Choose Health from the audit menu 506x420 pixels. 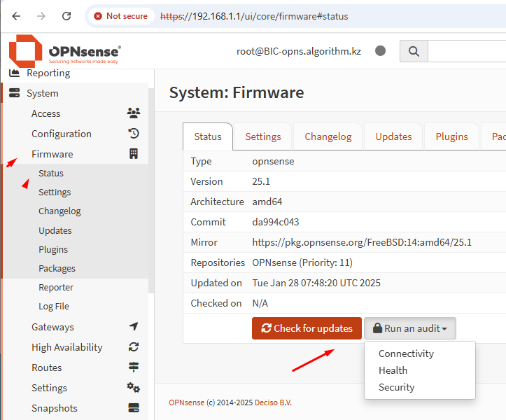393,370
